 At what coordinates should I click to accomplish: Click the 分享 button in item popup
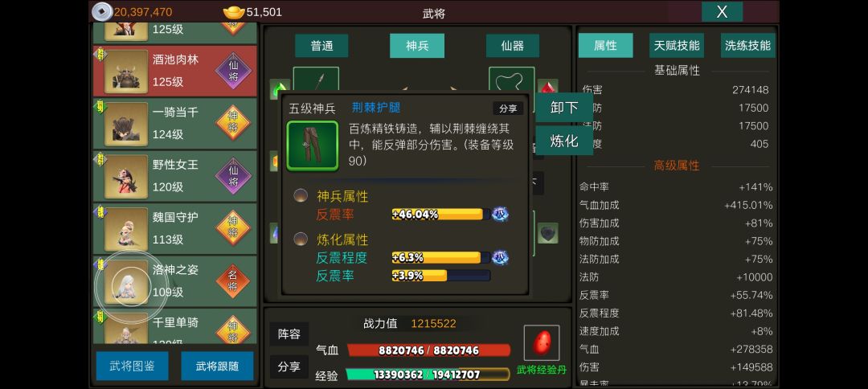pos(508,109)
